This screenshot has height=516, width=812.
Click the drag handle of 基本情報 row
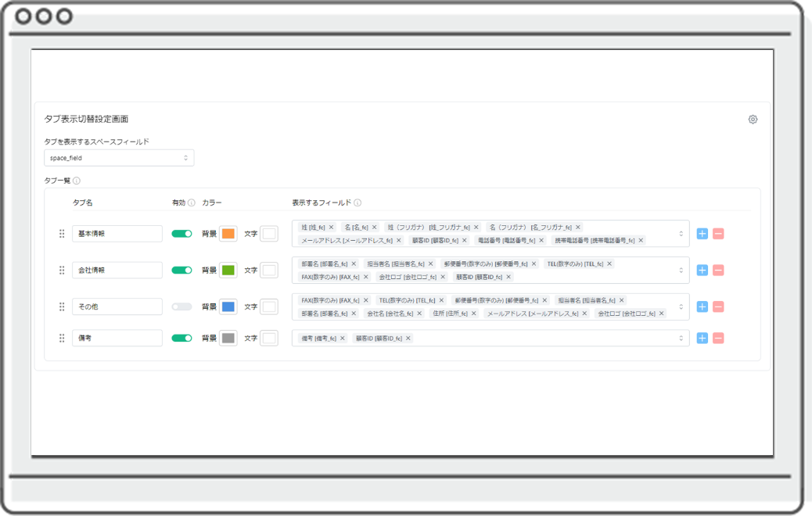[x=62, y=234]
